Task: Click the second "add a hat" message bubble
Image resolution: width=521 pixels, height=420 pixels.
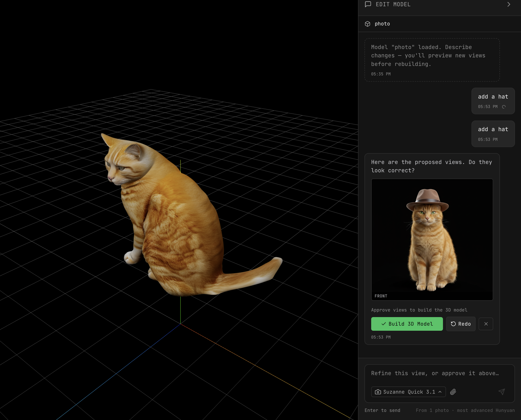Action: (493, 133)
